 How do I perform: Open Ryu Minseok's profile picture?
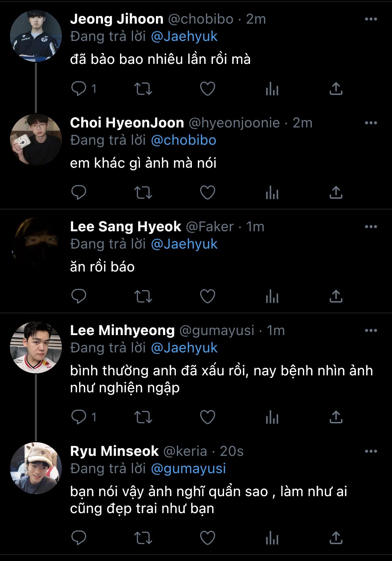point(36,468)
